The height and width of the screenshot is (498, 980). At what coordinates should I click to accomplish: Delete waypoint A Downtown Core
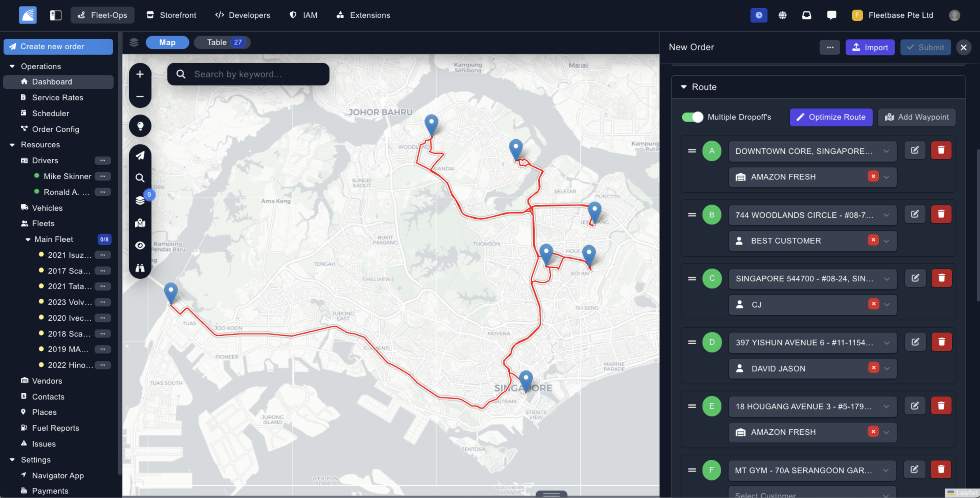(x=941, y=150)
